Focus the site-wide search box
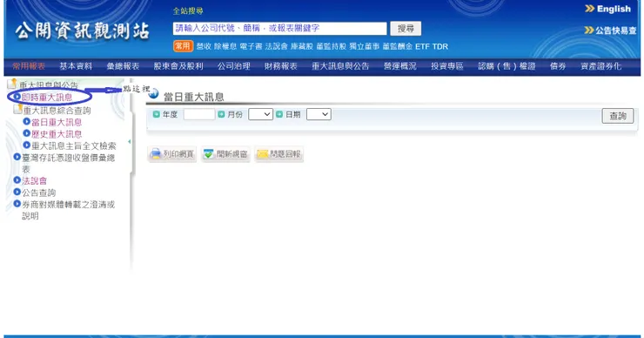 279,29
